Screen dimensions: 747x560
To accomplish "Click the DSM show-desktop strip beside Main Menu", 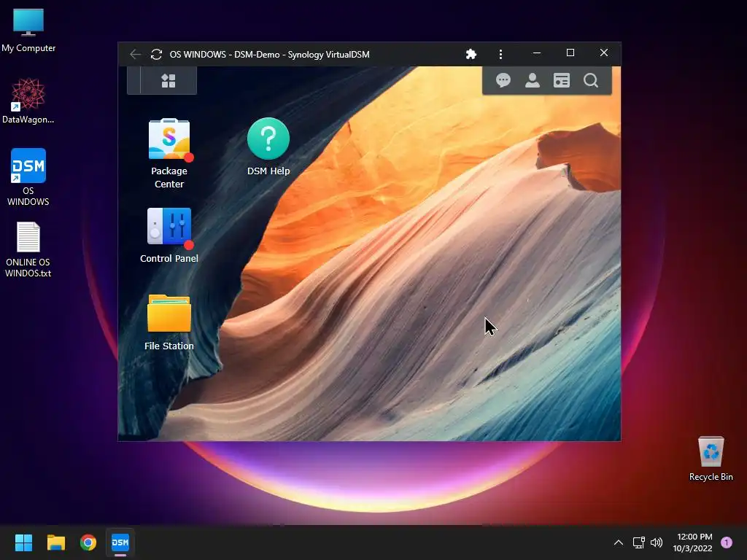I will (134, 80).
